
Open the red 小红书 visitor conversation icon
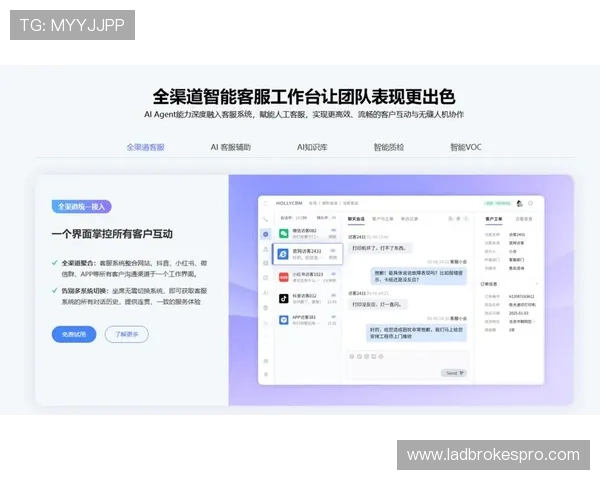click(x=284, y=277)
